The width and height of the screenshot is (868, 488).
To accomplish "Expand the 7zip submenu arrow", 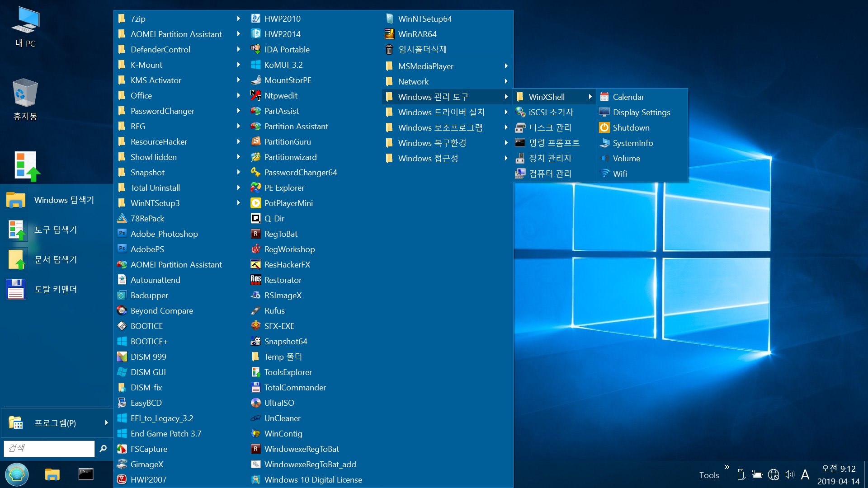I will pos(237,19).
